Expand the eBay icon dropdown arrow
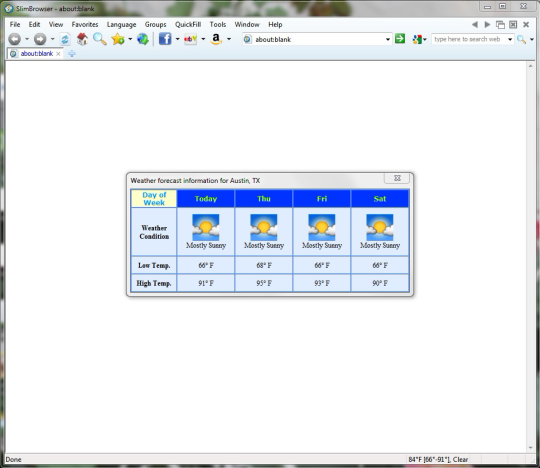The height and width of the screenshot is (468, 540). (x=203, y=39)
